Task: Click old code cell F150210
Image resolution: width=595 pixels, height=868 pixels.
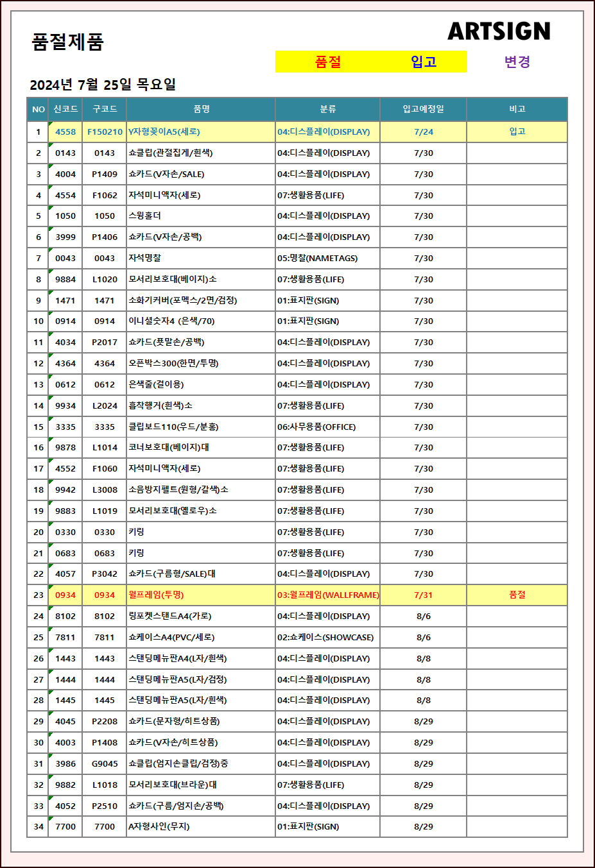Action: [x=105, y=132]
